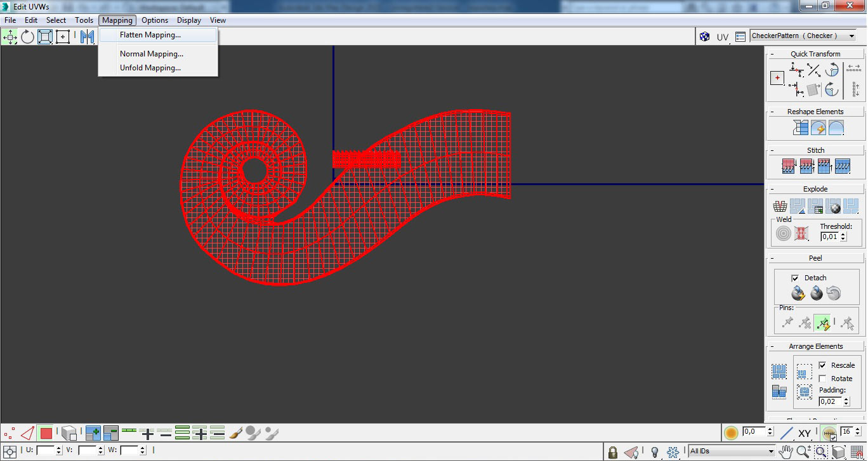Viewport: 868px width, 461px height.
Task: Uncheck the Rescale option
Action: coord(822,365)
